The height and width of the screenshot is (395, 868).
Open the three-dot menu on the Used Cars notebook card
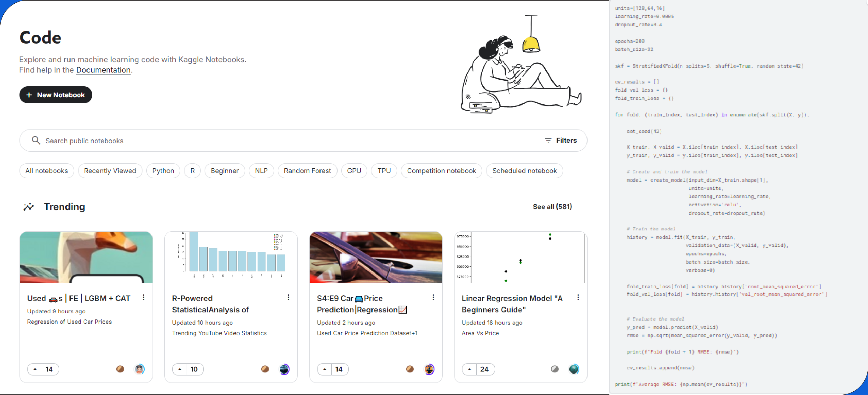[x=144, y=297]
